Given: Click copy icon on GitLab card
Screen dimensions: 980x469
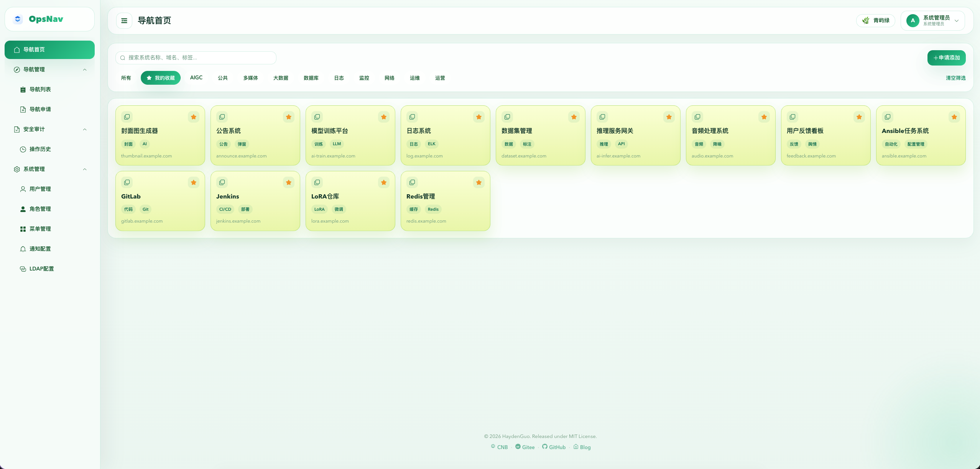Looking at the screenshot, I should coord(127,182).
